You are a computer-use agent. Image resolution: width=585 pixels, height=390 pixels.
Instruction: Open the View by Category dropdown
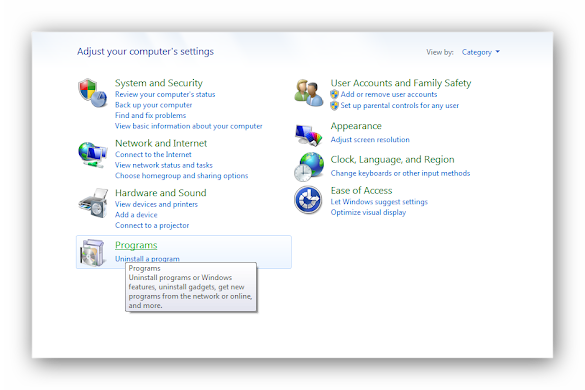point(481,52)
